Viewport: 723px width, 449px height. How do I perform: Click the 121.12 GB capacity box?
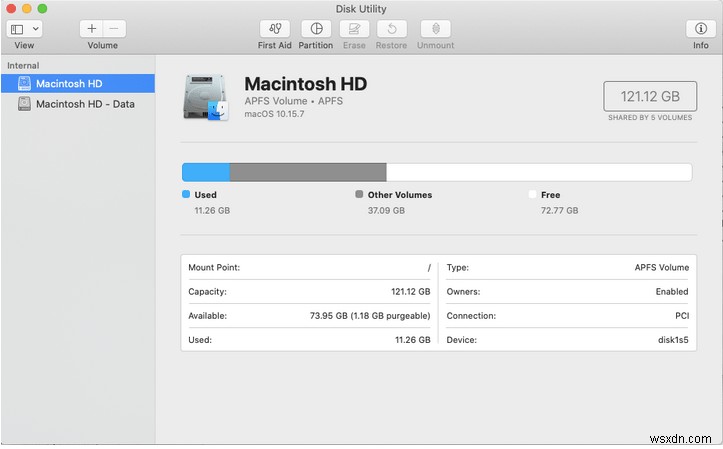(x=650, y=96)
